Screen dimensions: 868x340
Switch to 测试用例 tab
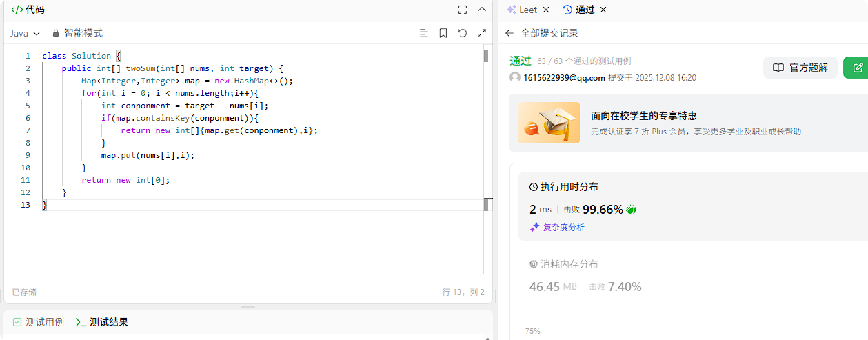[x=39, y=322]
